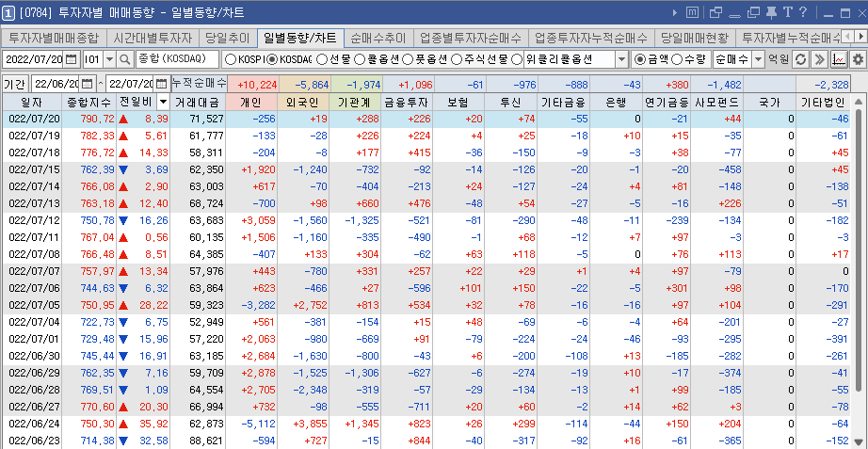Click the table vertical scrollbar thumb
The image size is (868, 449).
click(858, 249)
